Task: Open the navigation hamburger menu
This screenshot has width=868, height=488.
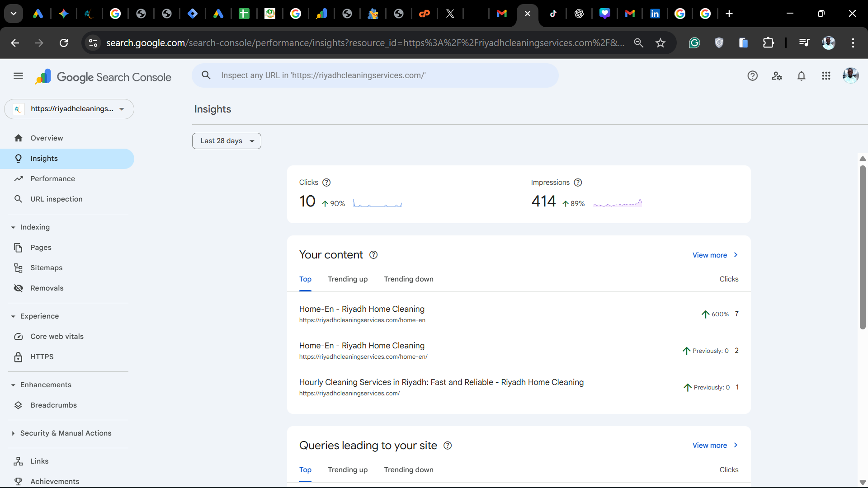Action: click(x=18, y=75)
